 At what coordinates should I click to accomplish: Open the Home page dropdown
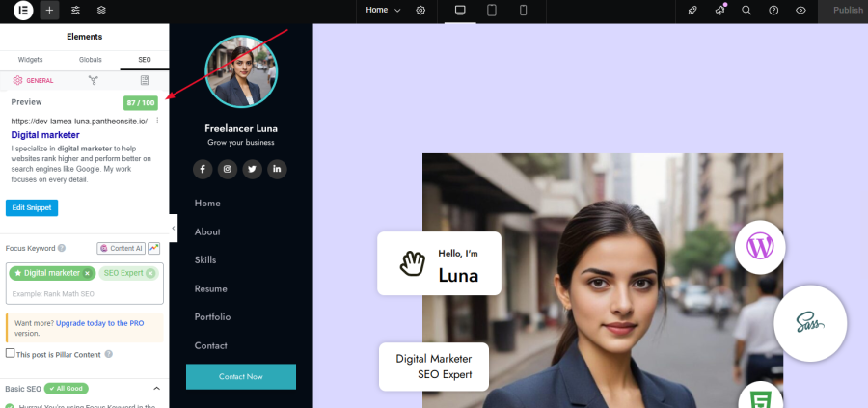383,10
